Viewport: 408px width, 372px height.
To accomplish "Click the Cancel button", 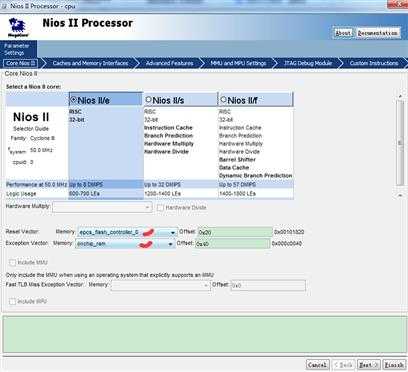I will point(317,365).
